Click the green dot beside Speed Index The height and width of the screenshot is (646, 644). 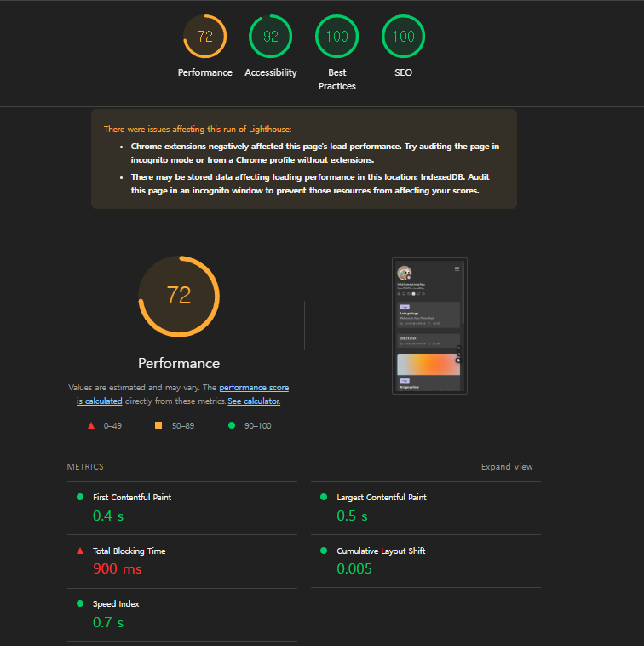pos(80,603)
